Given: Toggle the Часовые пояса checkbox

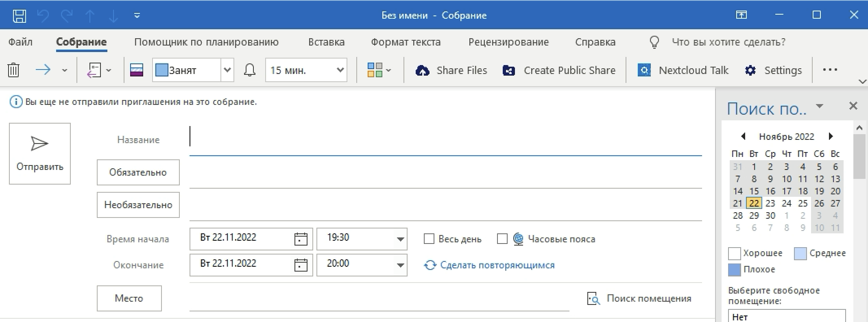Looking at the screenshot, I should point(502,239).
